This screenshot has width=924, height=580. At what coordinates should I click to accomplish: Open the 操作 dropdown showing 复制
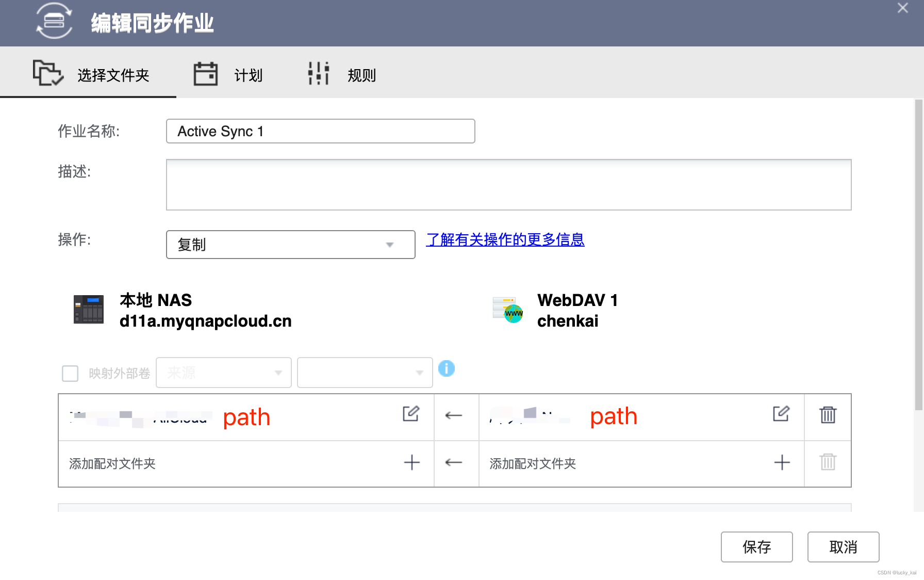click(x=290, y=245)
